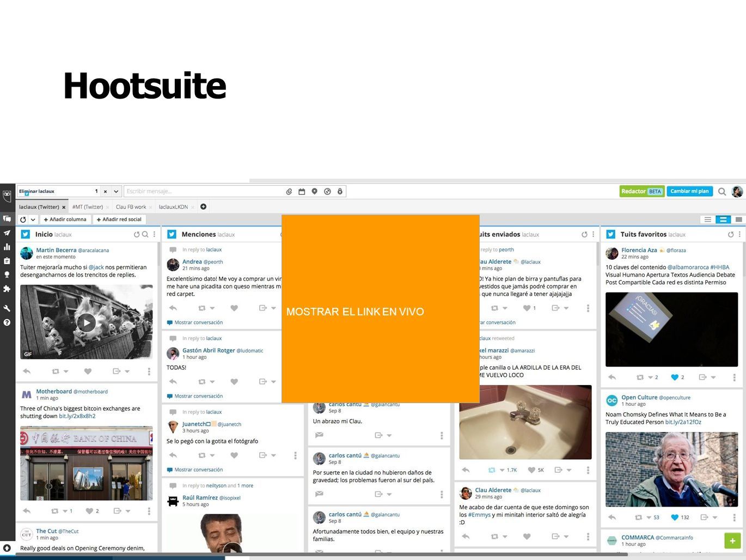The height and width of the screenshot is (560, 746).
Task: Attach media using the paperclip icon
Action: coord(289,191)
